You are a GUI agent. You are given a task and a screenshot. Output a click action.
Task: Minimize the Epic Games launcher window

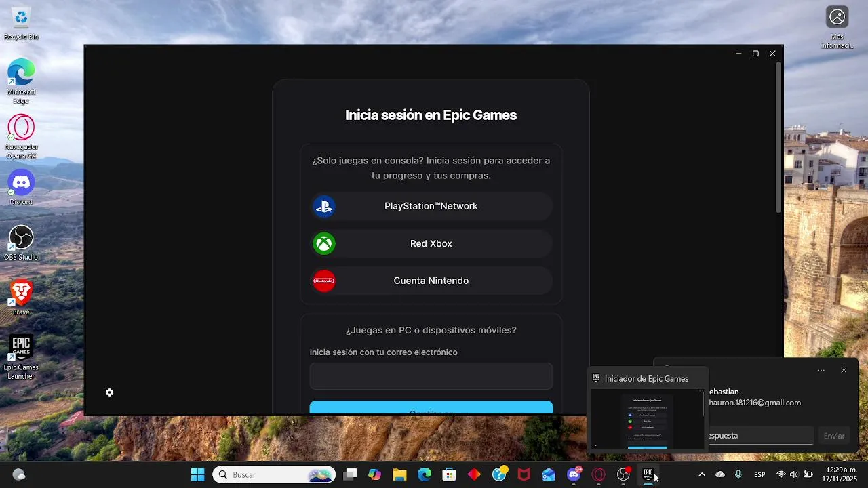(738, 54)
